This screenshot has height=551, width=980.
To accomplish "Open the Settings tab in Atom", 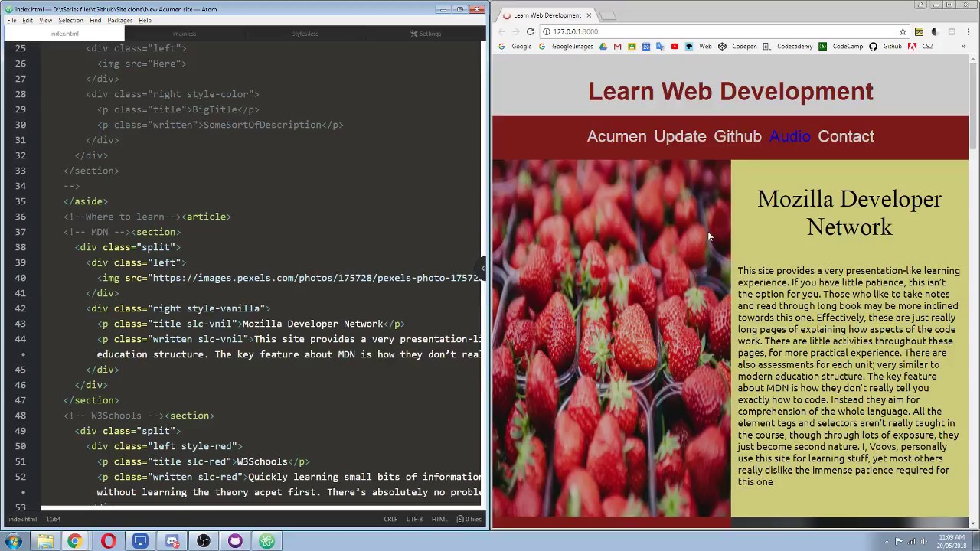I will 425,34.
